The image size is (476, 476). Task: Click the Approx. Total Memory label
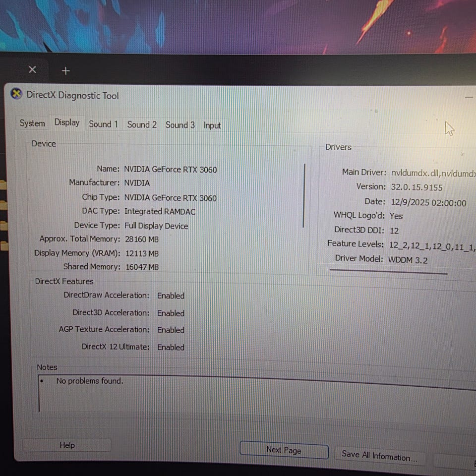coord(79,239)
